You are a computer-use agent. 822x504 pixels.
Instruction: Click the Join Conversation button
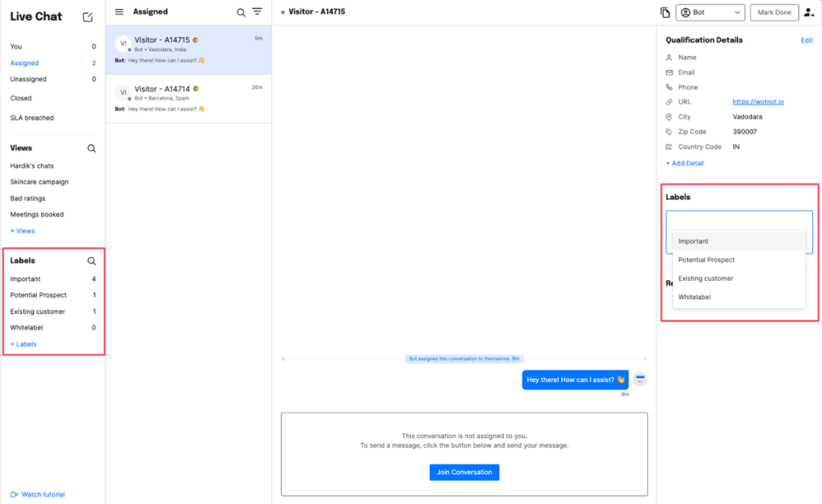pyautogui.click(x=464, y=472)
